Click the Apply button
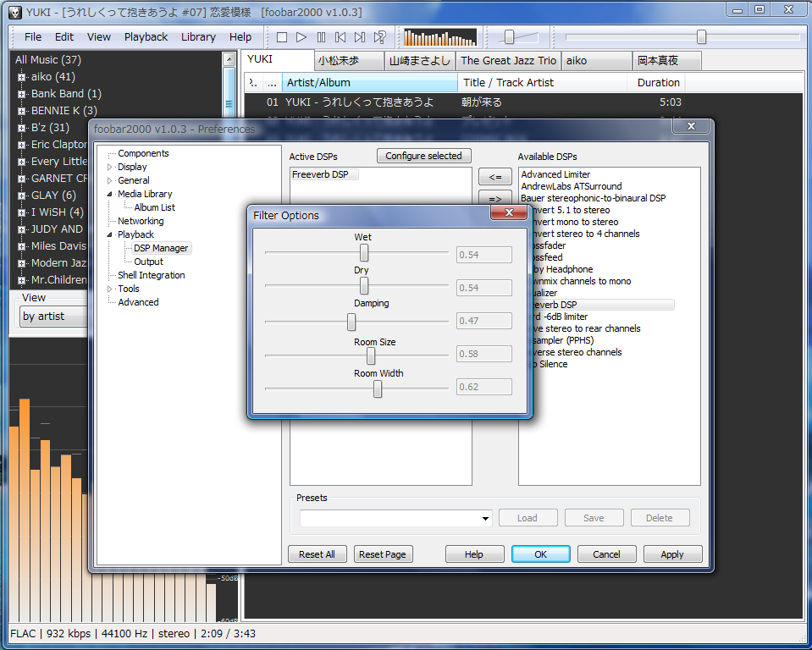The image size is (812, 650). click(x=672, y=554)
